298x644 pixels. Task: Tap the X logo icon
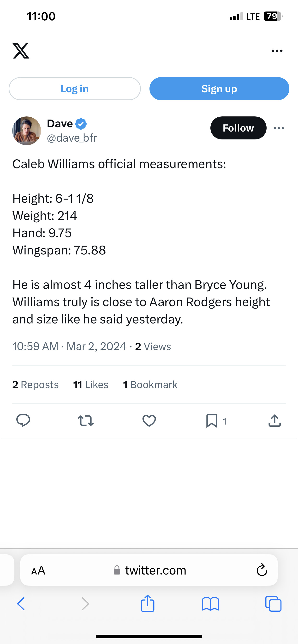pos(21,51)
